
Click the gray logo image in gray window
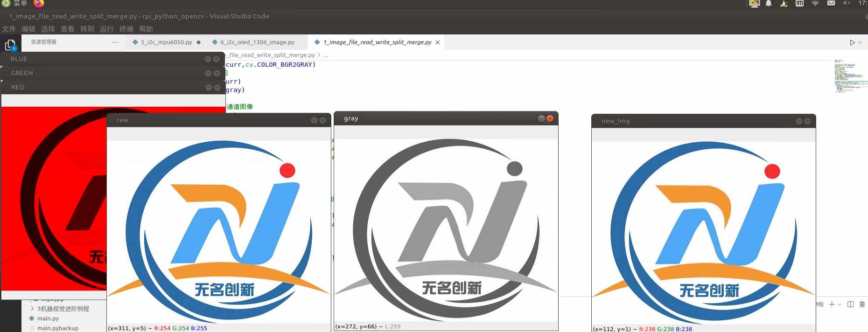[x=446, y=230]
